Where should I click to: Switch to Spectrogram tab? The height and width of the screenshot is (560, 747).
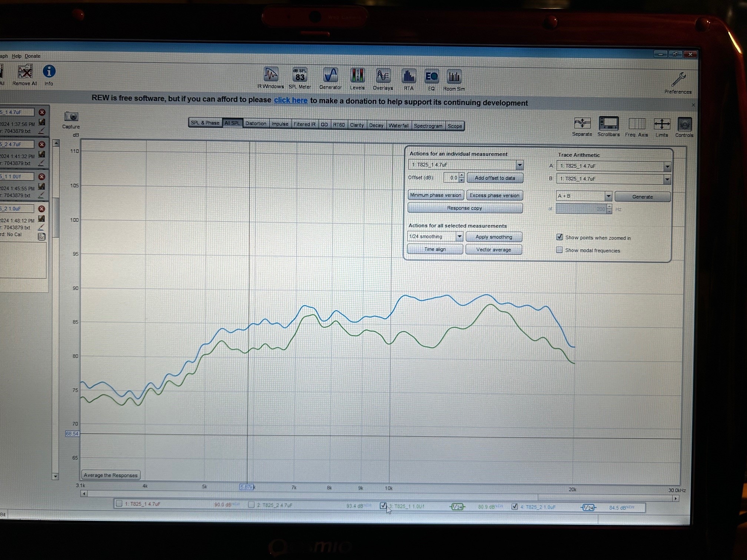coord(428,126)
